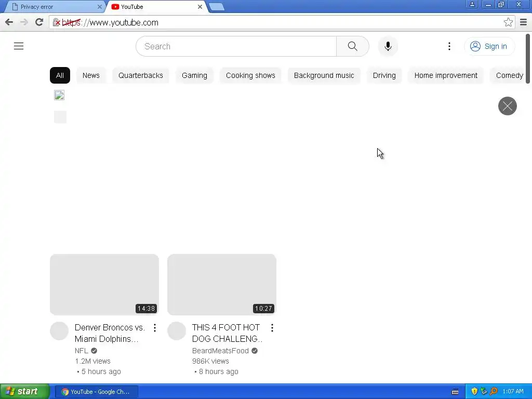
Task: Click the 986K views text
Action: click(x=210, y=362)
